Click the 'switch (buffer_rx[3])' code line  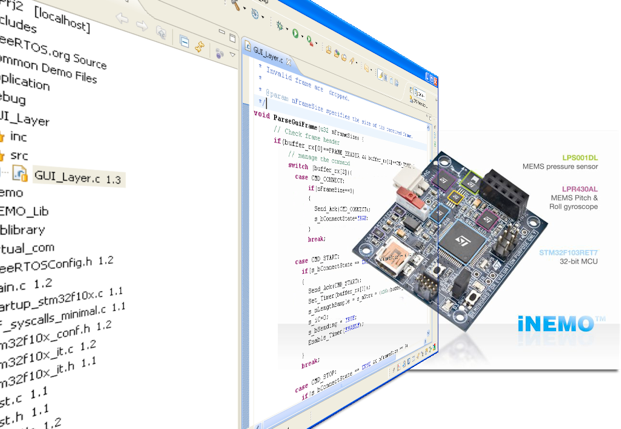[320, 169]
